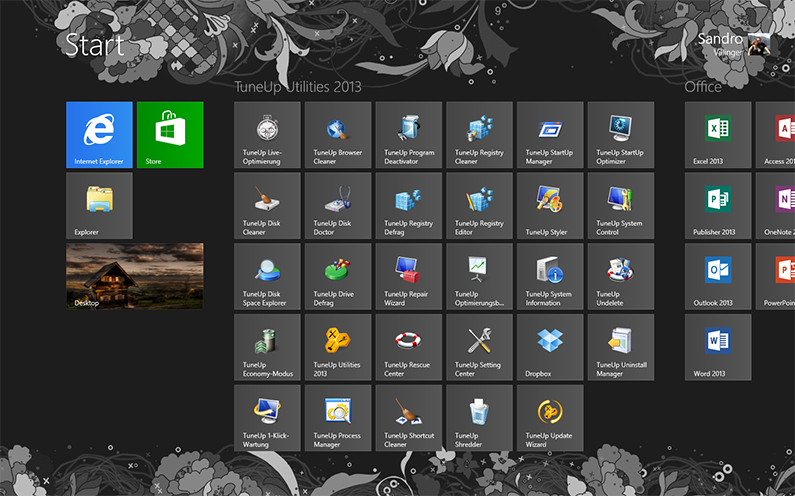The height and width of the screenshot is (496, 795).
Task: Open the PowerPoint tile
Action: [x=775, y=276]
